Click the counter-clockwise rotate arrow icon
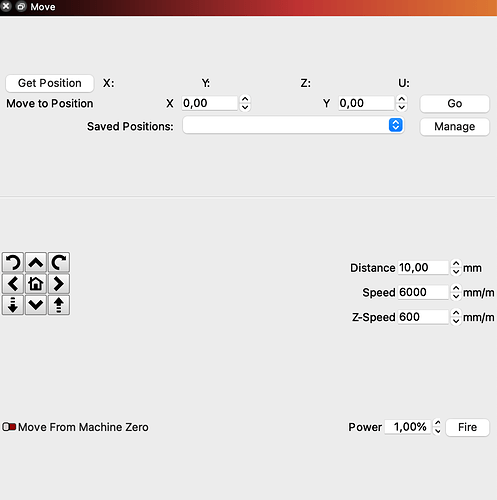497x500 pixels. tap(13, 263)
